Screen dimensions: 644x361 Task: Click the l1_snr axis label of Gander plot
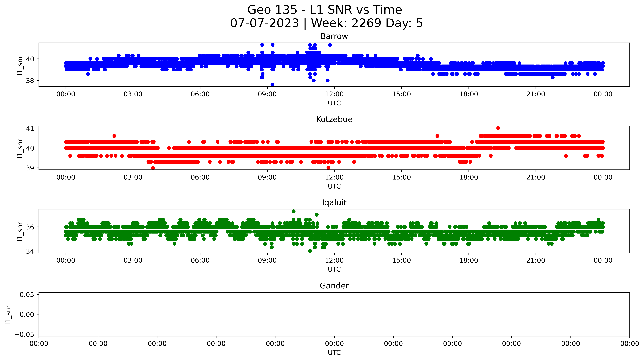pyautogui.click(x=8, y=315)
